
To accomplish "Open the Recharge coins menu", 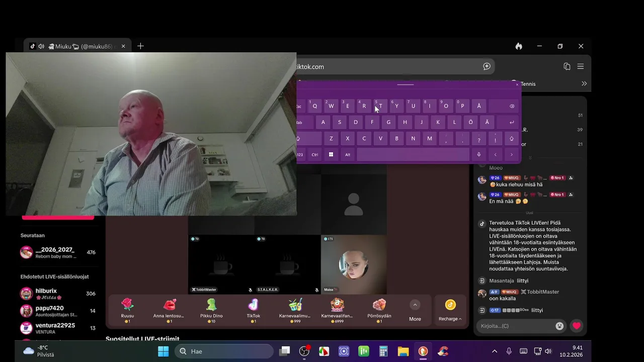I will pos(450,311).
